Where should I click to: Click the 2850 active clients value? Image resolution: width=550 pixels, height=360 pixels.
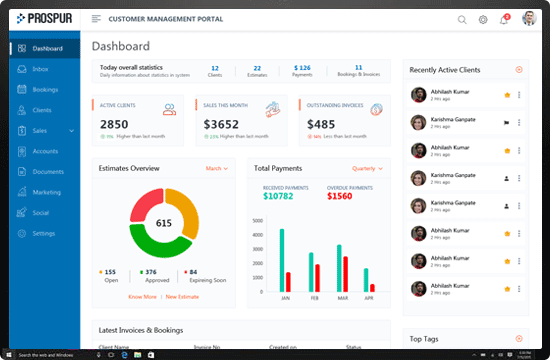(x=114, y=124)
